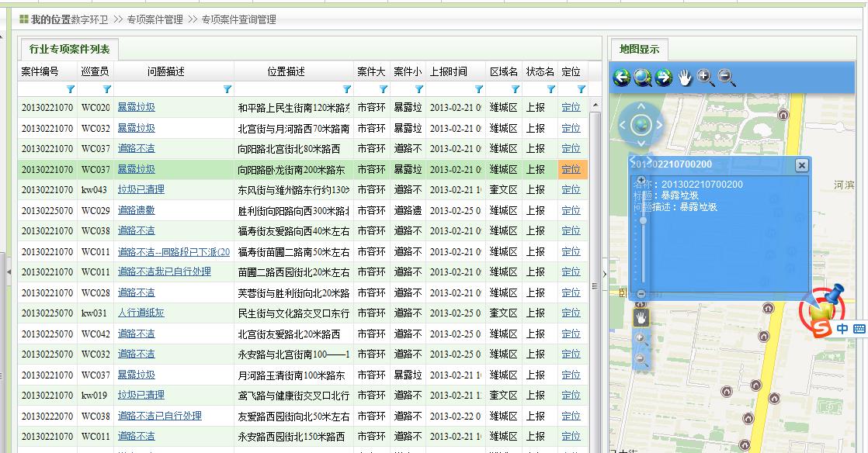
Task: Select the kw019 inspector cell
Action: tap(95, 396)
